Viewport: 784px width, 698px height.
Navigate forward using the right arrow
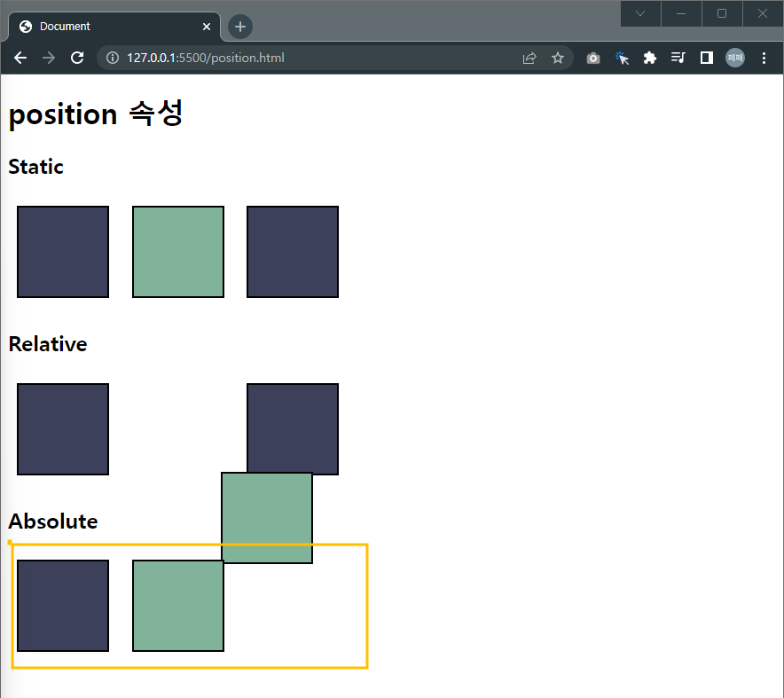pyautogui.click(x=48, y=58)
